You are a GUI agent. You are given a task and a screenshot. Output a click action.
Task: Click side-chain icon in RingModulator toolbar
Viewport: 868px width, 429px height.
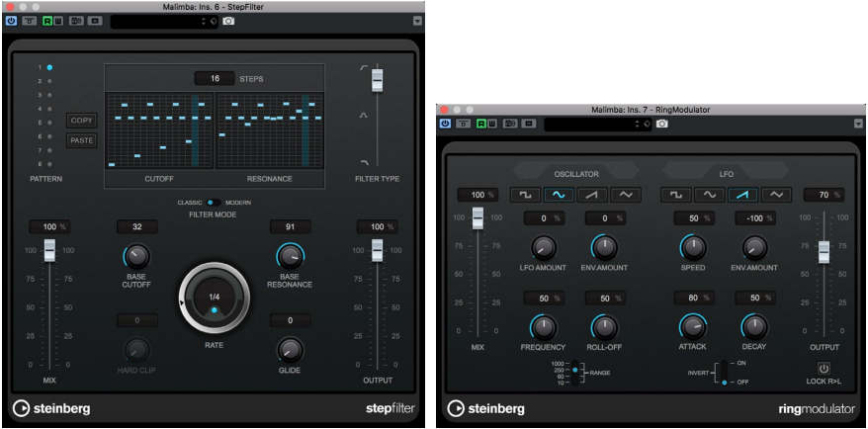pos(529,124)
